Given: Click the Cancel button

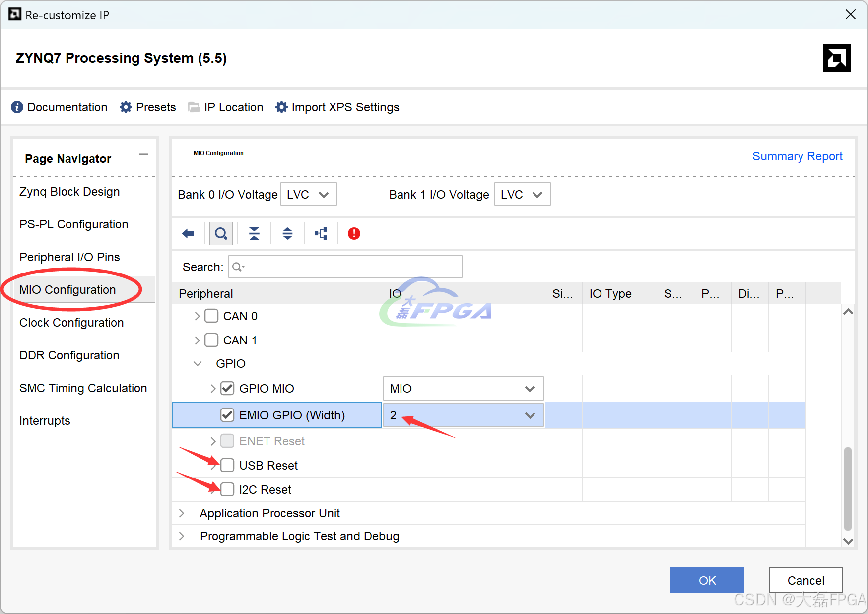Looking at the screenshot, I should click(806, 580).
